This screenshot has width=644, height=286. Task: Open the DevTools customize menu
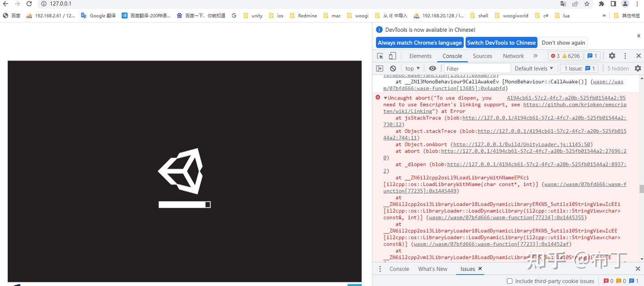pyautogui.click(x=625, y=56)
